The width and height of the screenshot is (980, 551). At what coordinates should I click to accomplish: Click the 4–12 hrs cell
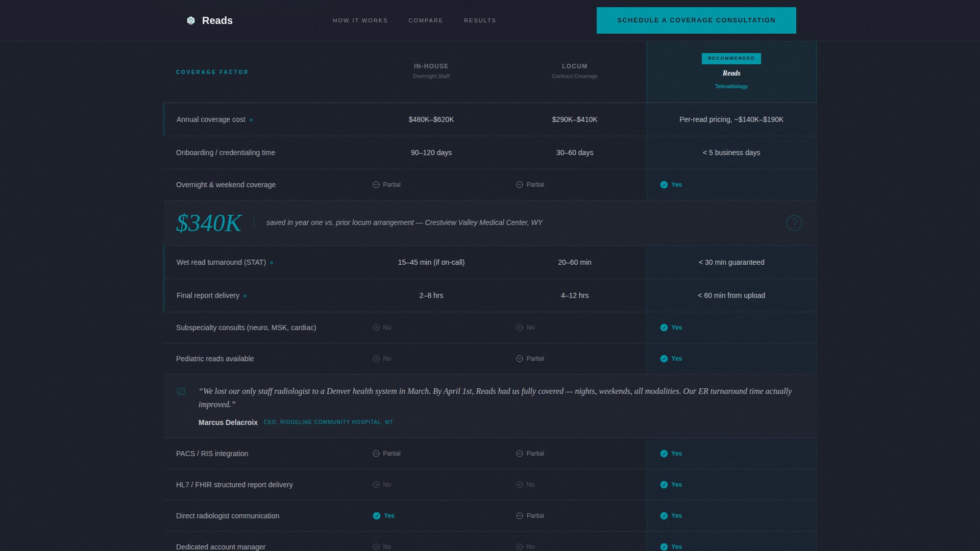click(575, 295)
